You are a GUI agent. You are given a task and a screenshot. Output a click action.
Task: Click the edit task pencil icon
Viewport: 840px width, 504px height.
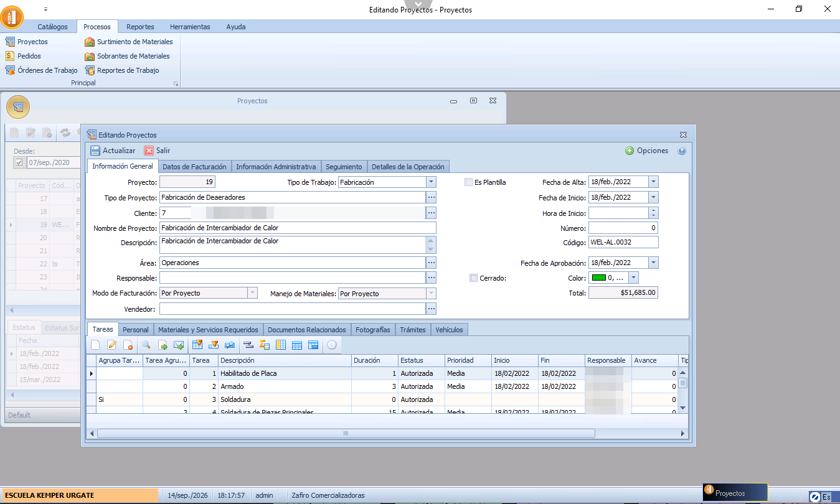[x=112, y=345]
